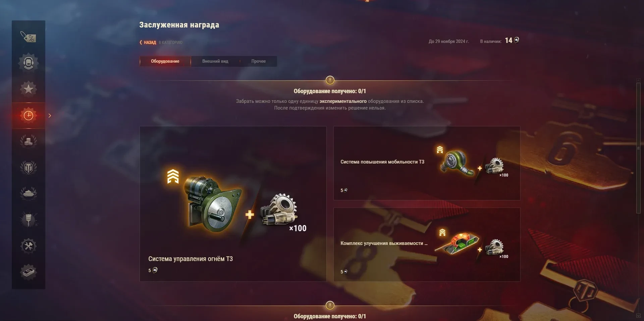Select Комплекс улучшения выживаемости card
Screen dimensions: 644x321
click(427, 245)
